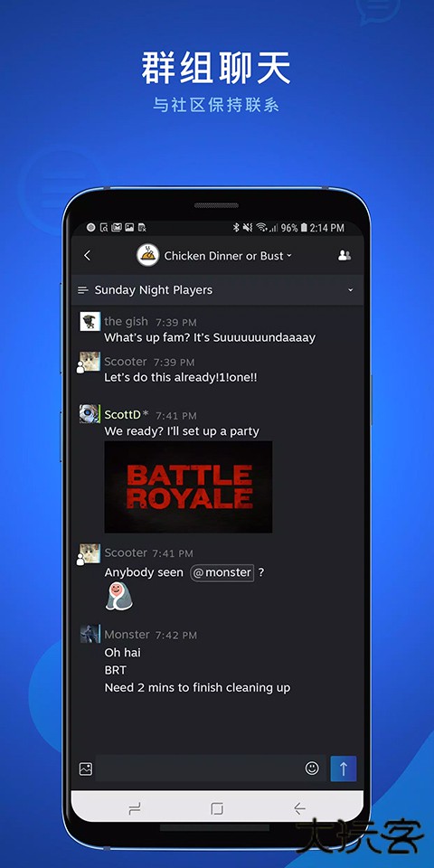
Task: Tap the Android home button
Action: [217, 808]
